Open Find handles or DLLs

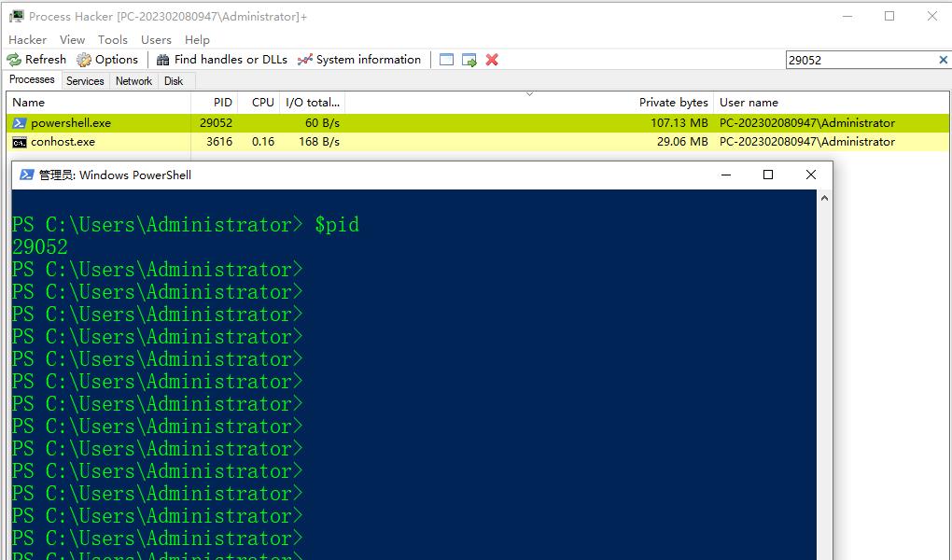pyautogui.click(x=222, y=60)
